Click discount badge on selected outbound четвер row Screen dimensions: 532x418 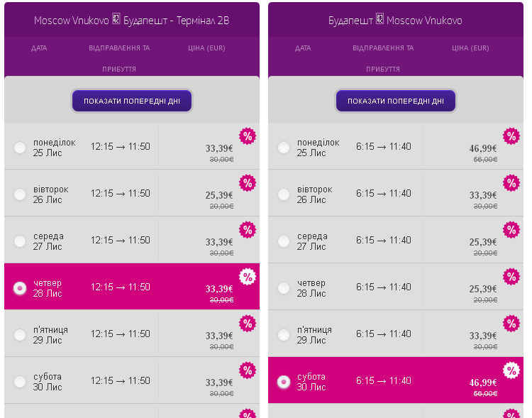click(x=248, y=277)
